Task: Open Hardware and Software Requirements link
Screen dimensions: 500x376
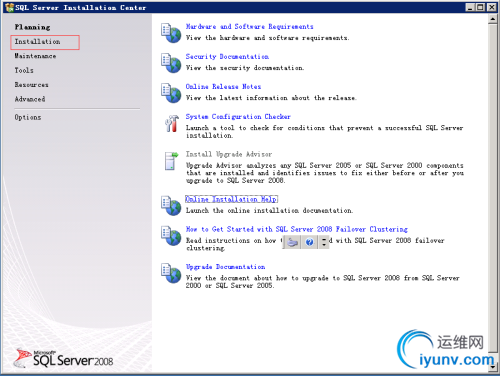Action: tap(249, 27)
